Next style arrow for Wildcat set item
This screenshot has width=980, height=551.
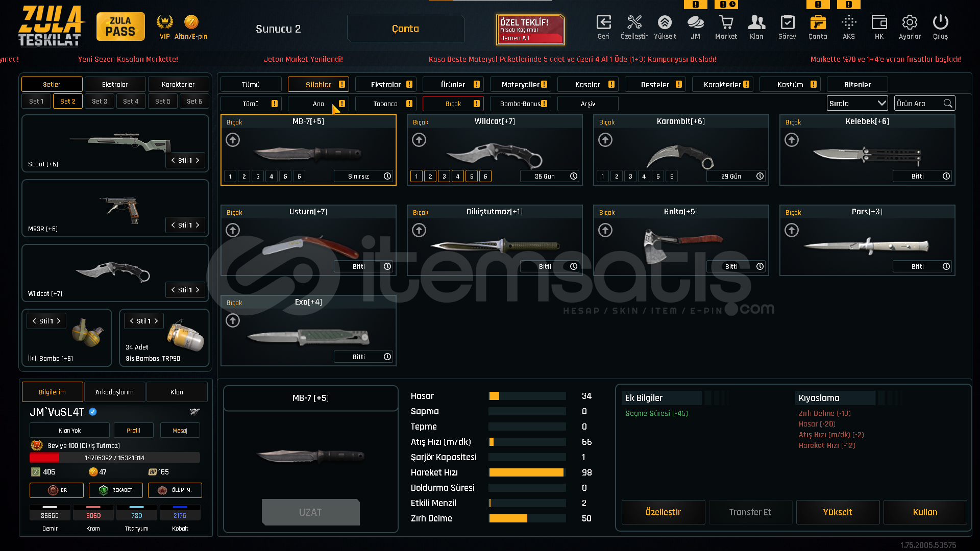tap(198, 290)
